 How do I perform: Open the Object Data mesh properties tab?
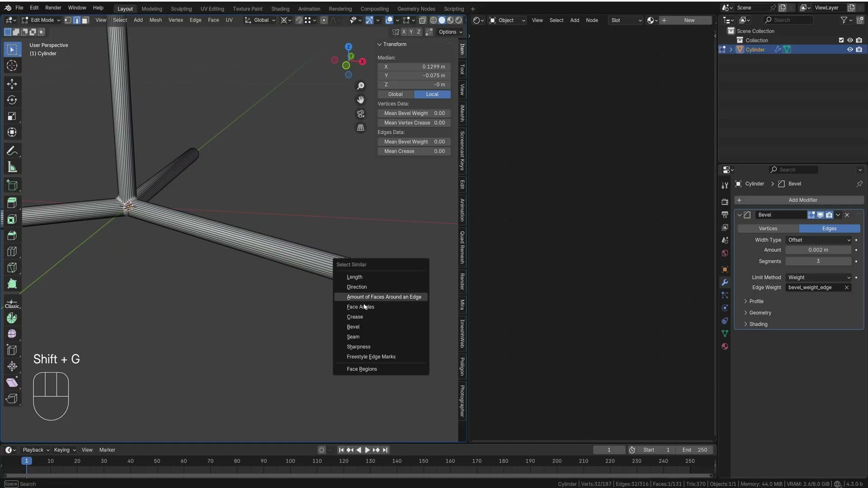725,333
